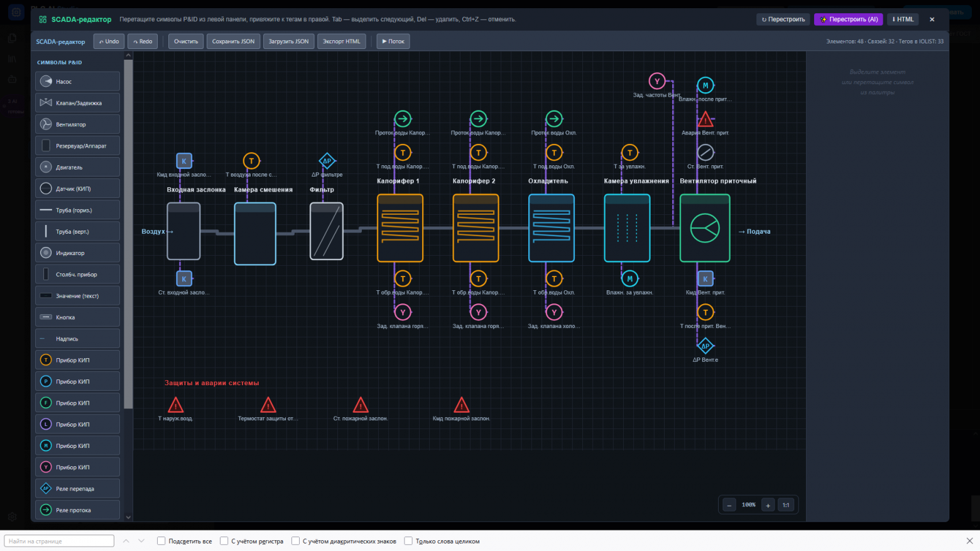This screenshot has width=980, height=551.
Task: Click the Кмд пожарной заслон. alarm triangle
Action: pos(462,405)
